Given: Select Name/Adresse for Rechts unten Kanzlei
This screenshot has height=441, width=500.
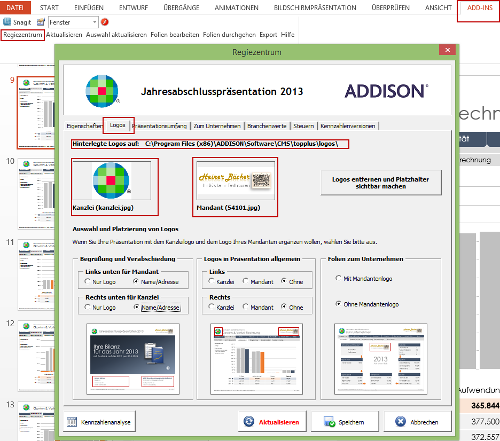Looking at the screenshot, I should (x=136, y=307).
